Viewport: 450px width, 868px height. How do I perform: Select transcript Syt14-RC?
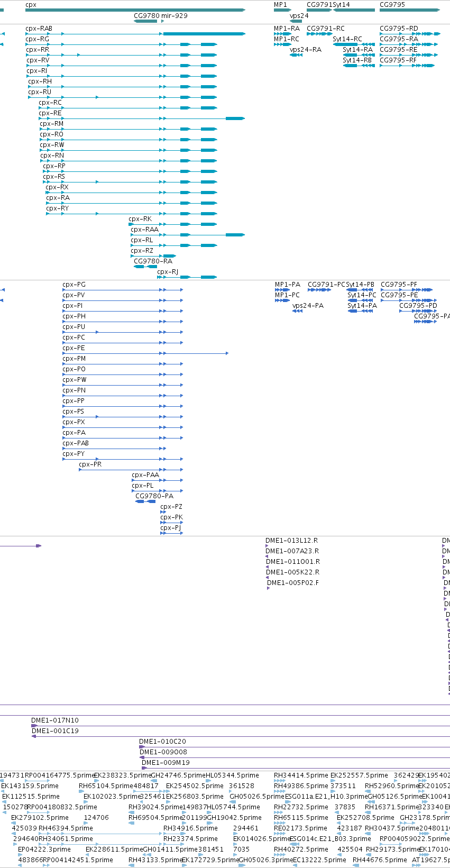(347, 39)
